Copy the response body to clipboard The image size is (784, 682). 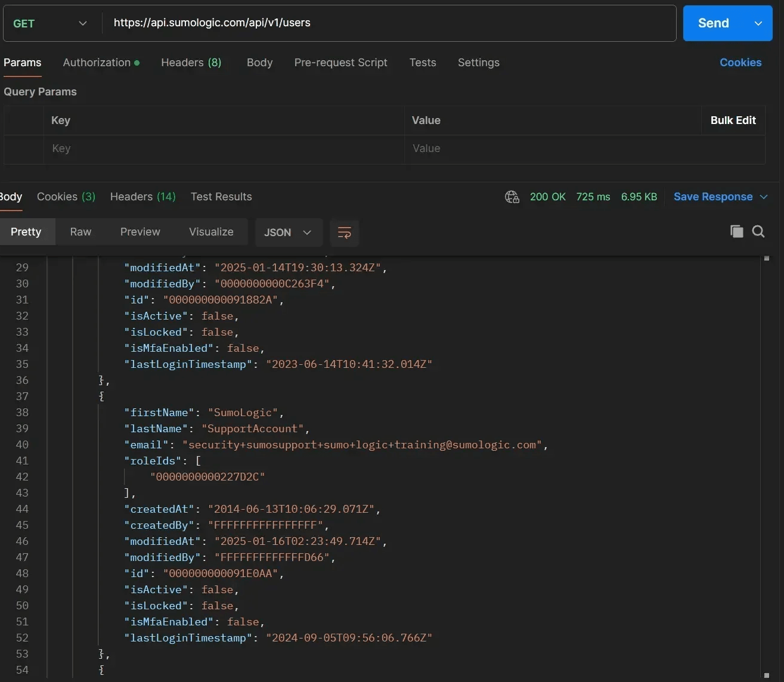point(736,231)
